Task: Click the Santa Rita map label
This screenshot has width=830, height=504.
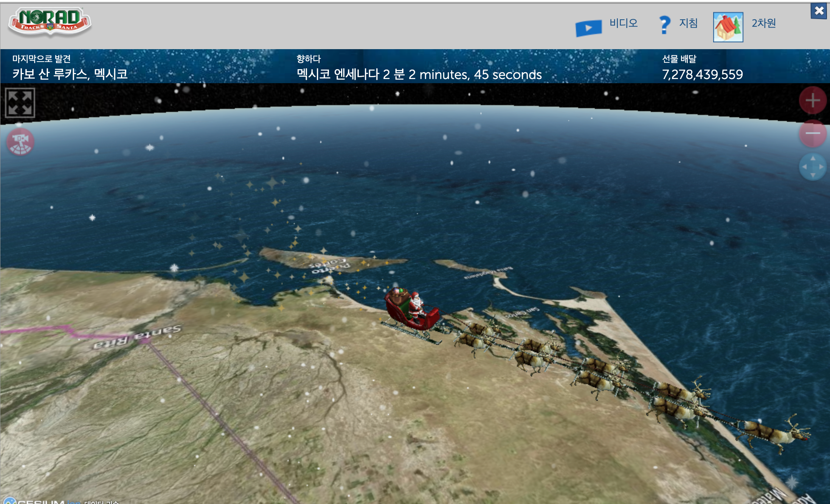Action: (x=138, y=337)
